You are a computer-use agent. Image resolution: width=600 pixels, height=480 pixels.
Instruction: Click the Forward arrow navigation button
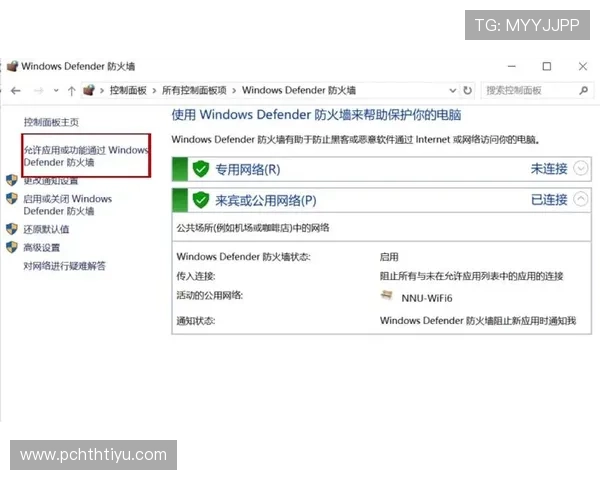click(38, 91)
